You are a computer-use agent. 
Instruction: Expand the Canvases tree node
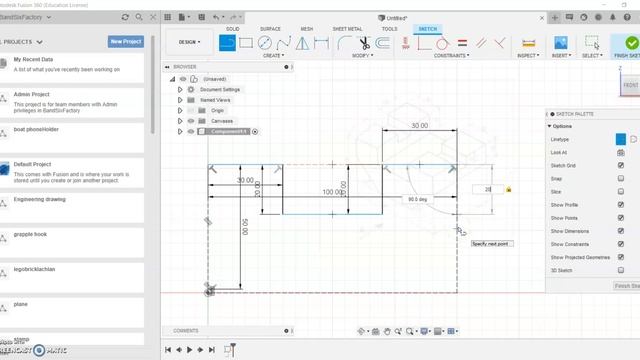[x=180, y=121]
